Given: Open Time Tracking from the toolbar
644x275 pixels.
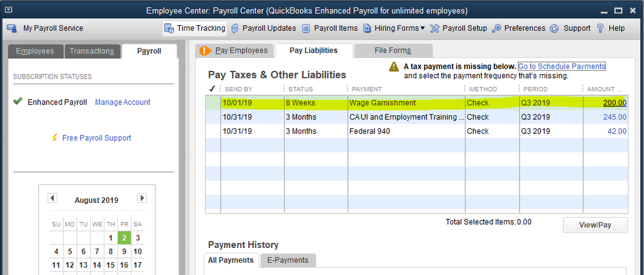Looking at the screenshot, I should 195,28.
